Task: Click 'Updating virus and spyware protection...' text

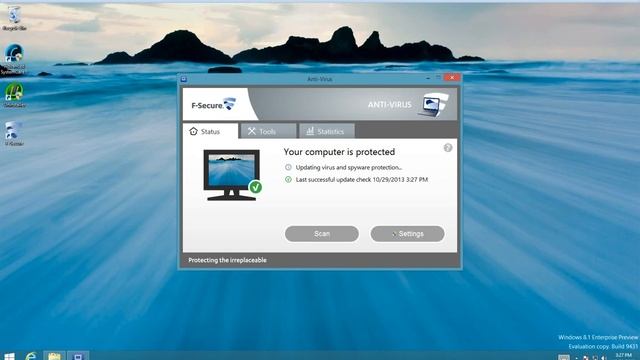Action: (349, 167)
